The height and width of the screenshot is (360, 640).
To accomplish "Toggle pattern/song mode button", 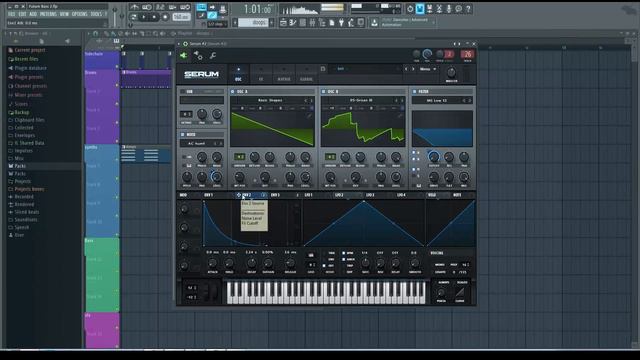I will (x=133, y=17).
